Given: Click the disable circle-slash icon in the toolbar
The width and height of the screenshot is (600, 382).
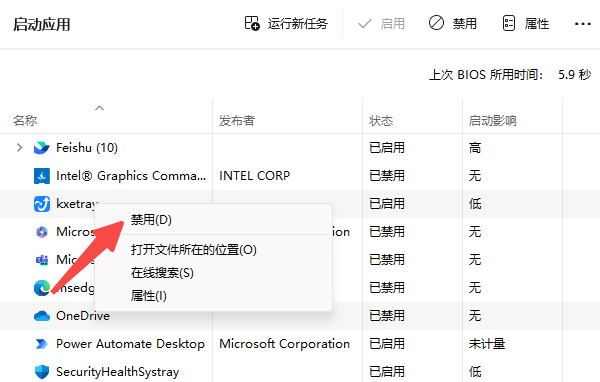Looking at the screenshot, I should pos(436,23).
